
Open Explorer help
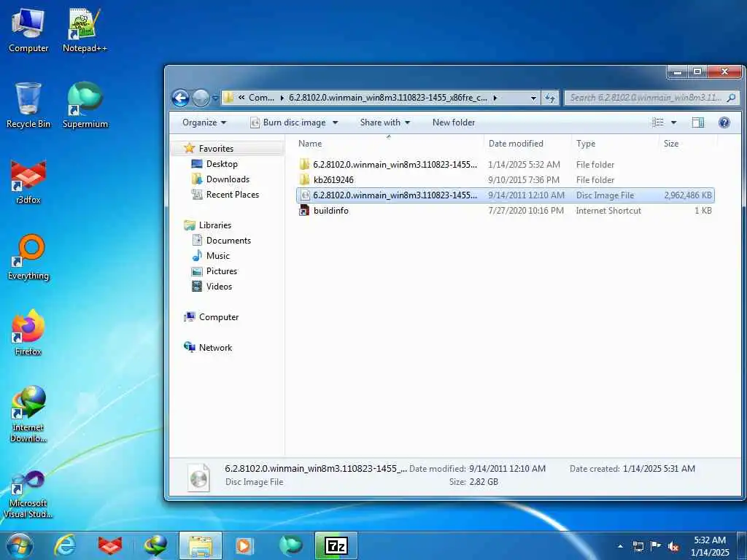point(724,122)
